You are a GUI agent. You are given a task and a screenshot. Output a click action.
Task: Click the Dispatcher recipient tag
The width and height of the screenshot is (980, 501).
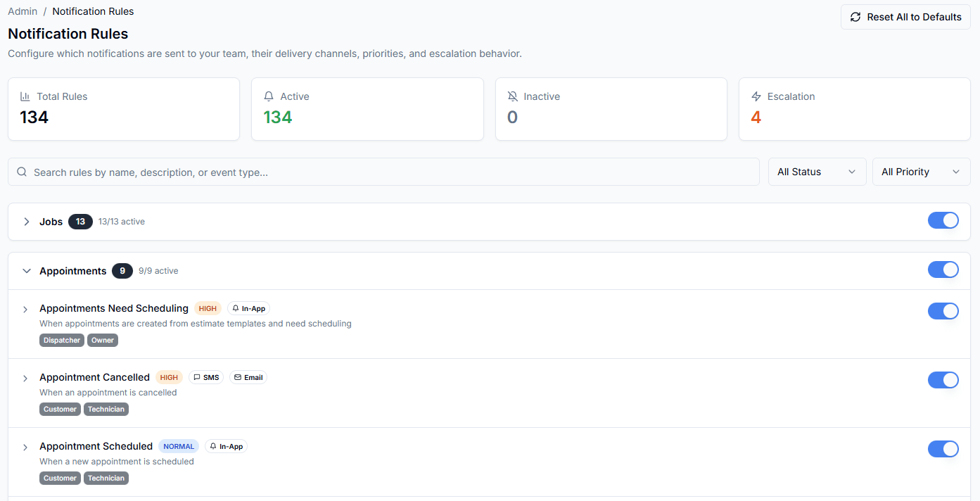click(x=62, y=340)
